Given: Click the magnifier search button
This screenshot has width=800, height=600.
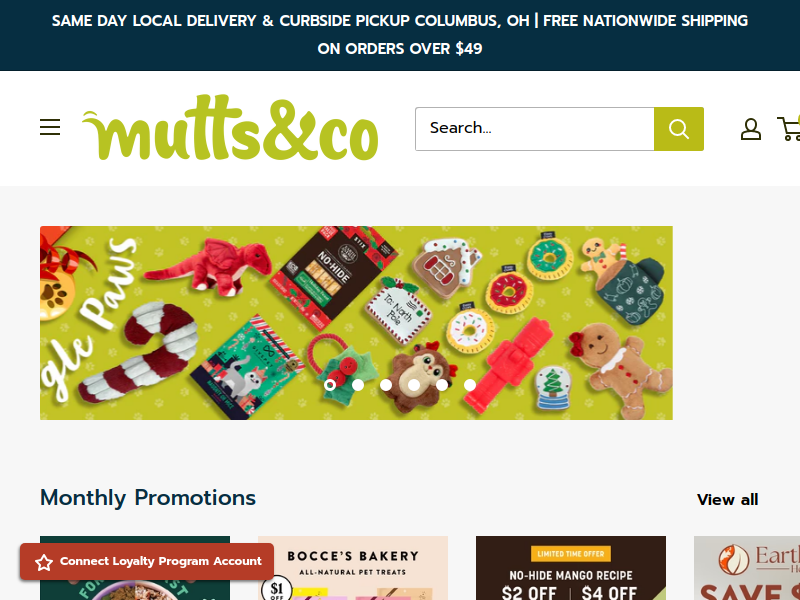Looking at the screenshot, I should [679, 129].
